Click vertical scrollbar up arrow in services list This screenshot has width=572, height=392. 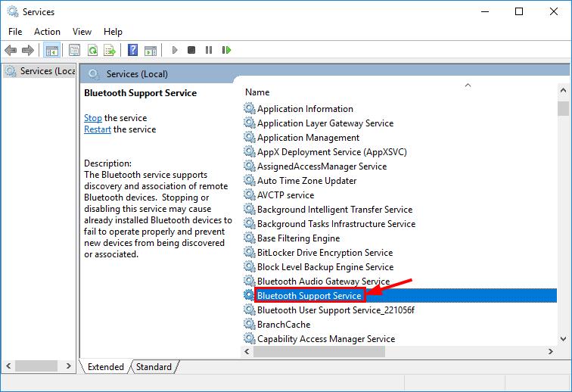pyautogui.click(x=563, y=90)
